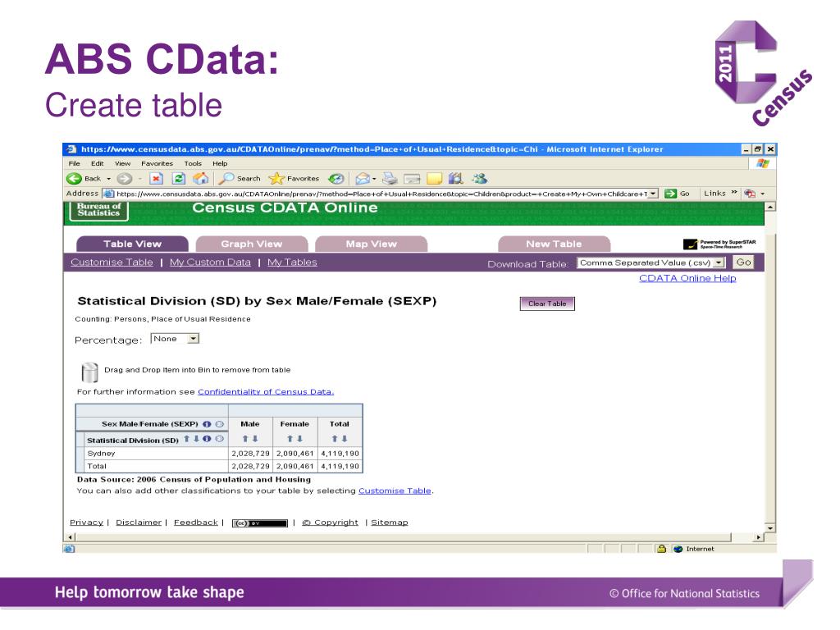Sort Total column descending with down arrow
The width and height of the screenshot is (840, 630).
[x=344, y=439]
